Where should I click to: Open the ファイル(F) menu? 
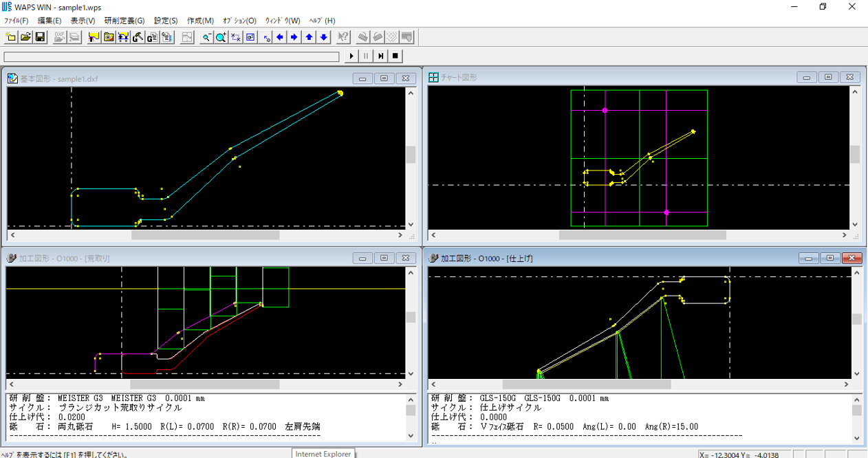point(17,21)
